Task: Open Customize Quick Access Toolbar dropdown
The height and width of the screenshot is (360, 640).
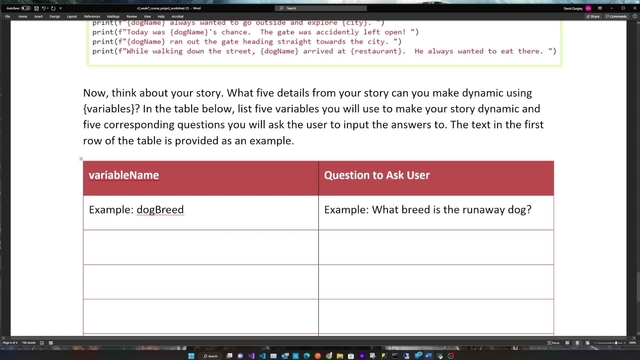Action: (x=60, y=8)
